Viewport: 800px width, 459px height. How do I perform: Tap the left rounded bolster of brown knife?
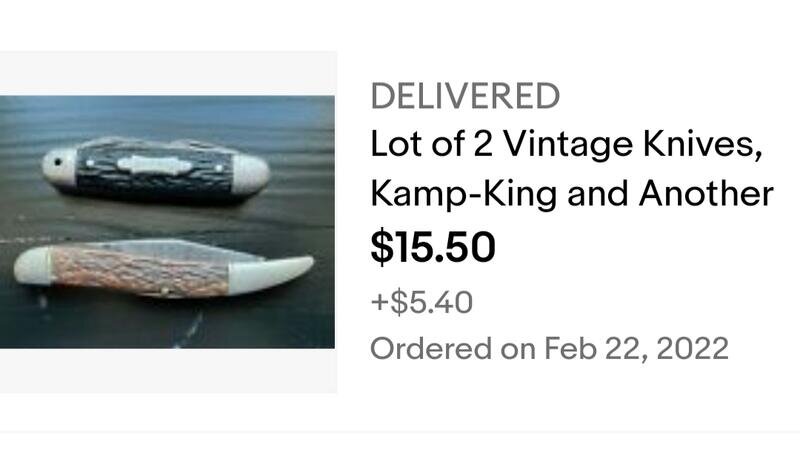[32, 266]
